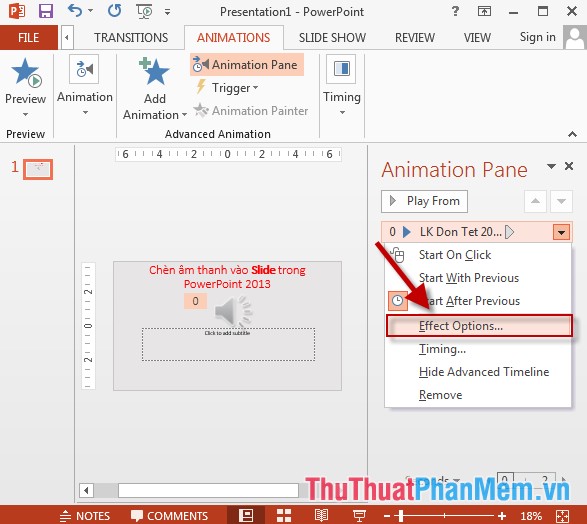This screenshot has height=524, width=587.
Task: Choose Start After Previous
Action: [x=478, y=301]
